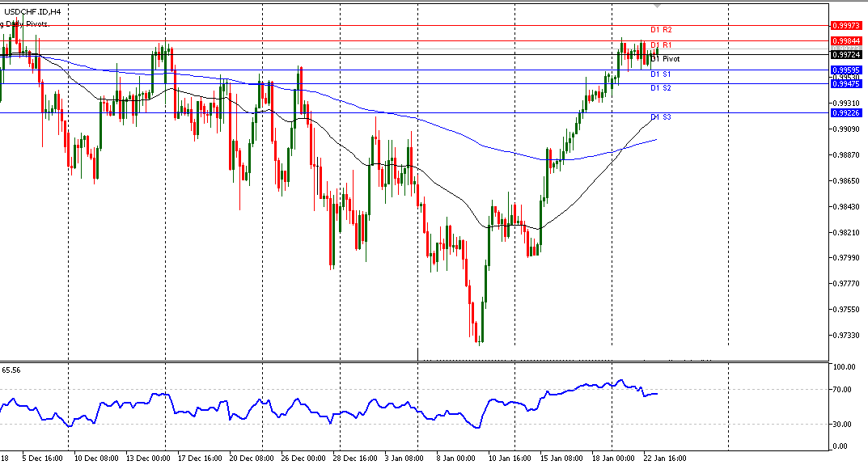This screenshot has height=465, width=868.
Task: Click 0.99310 on the price axis
Action: 846,104
